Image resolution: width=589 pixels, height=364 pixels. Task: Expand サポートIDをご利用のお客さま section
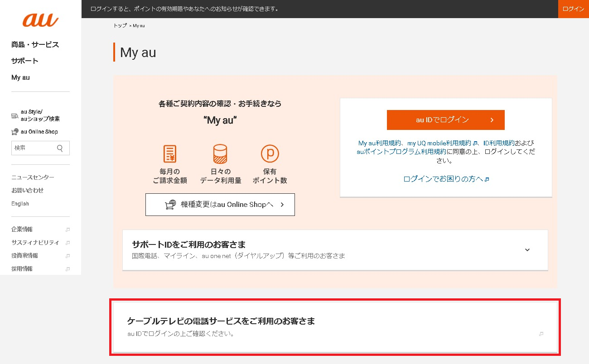click(335, 250)
